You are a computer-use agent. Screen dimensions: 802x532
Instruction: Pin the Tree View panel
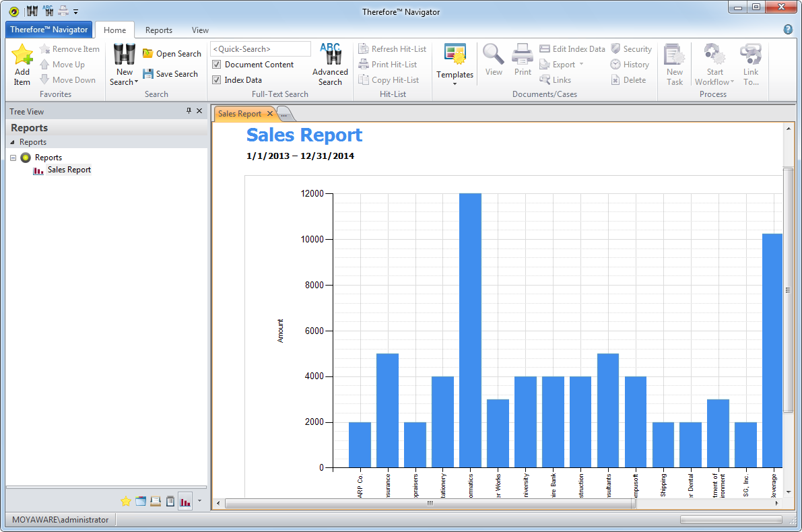coord(189,111)
